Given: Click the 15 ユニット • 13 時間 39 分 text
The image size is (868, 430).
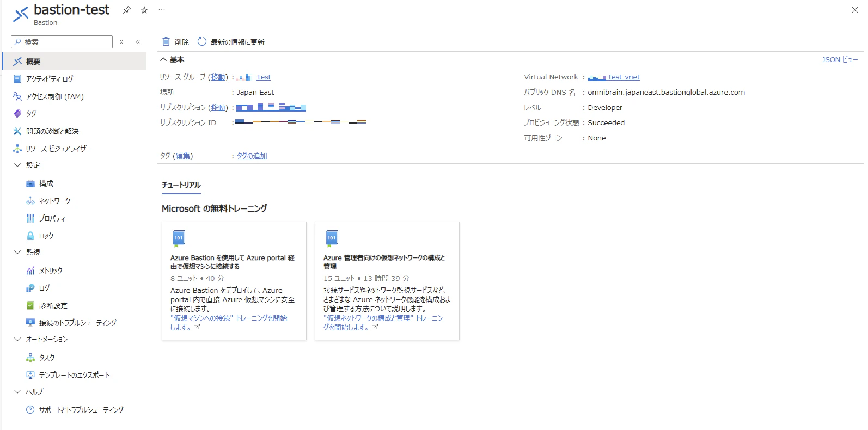Looking at the screenshot, I should coord(366,278).
